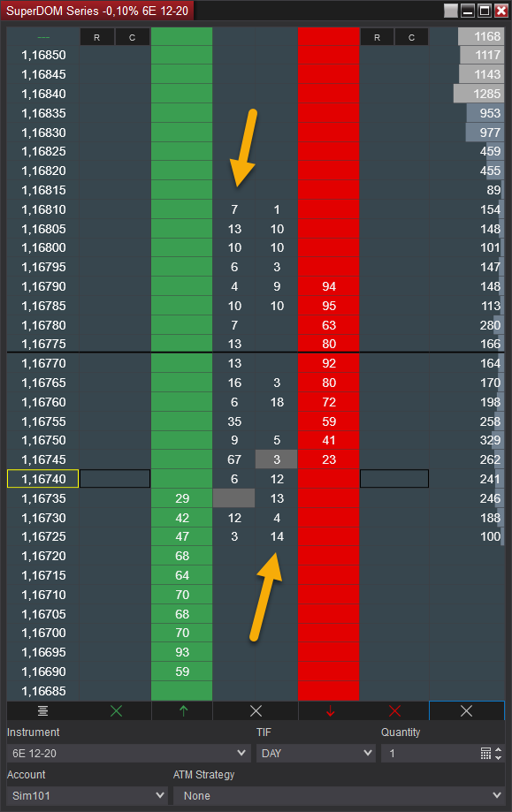Click the white X in the volume column footer
Screen dimensions: 512x812
466,711
